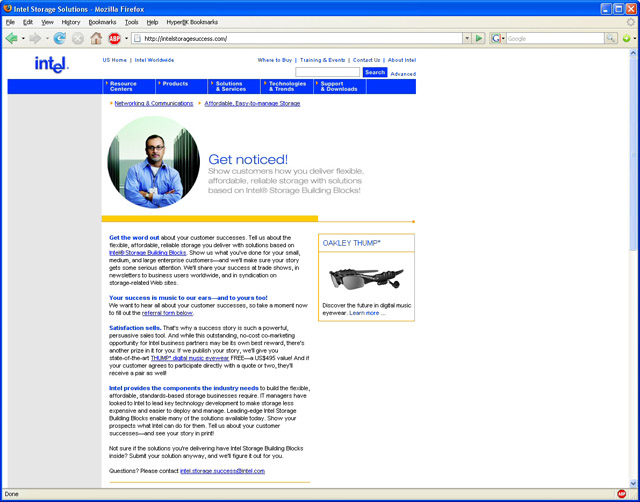Focus the Intel site search text field
The height and width of the screenshot is (502, 640).
pyautogui.click(x=327, y=72)
